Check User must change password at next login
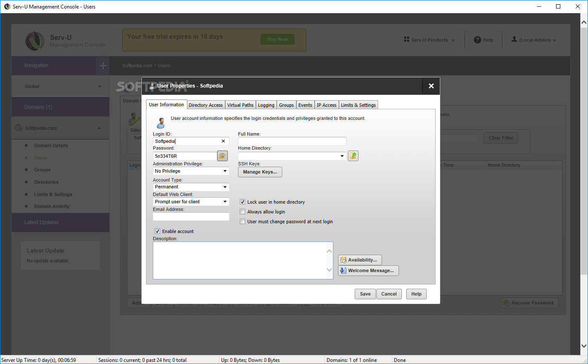This screenshot has height=364, width=588. point(243,222)
